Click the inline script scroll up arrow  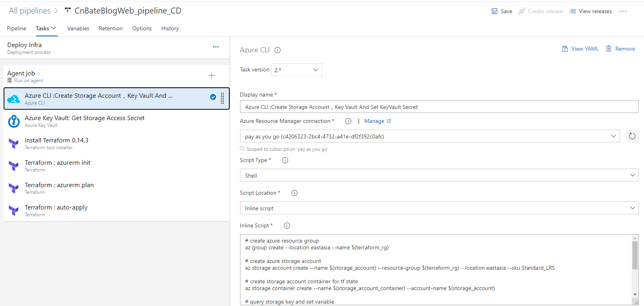[635, 238]
